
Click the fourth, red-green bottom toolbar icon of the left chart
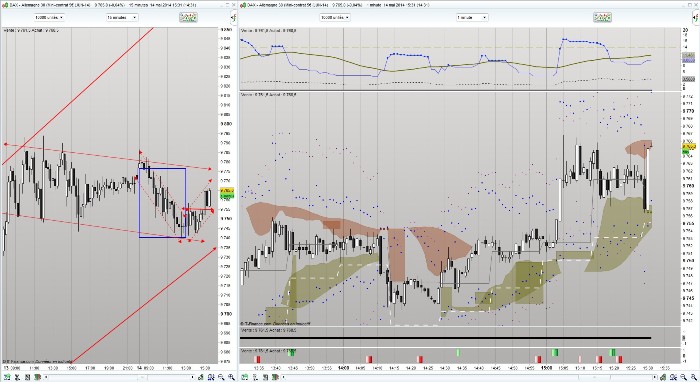38,377
